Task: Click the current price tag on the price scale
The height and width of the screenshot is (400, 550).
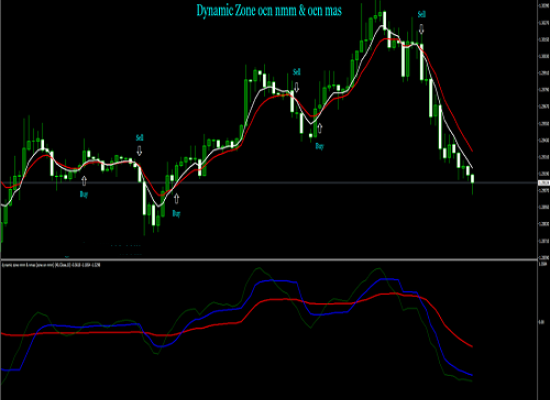Action: coord(544,183)
